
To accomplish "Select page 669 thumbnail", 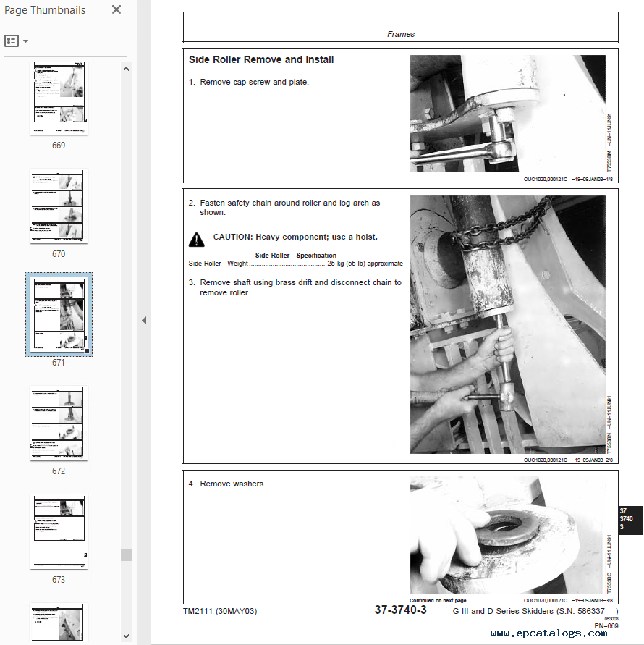I will tap(59, 98).
